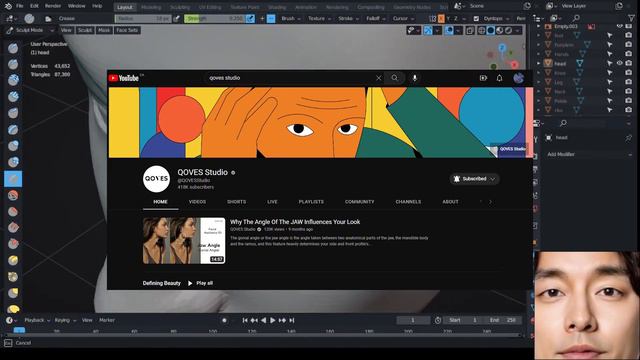Open the Cursor settings dropdown
The image size is (640, 360).
point(403,18)
